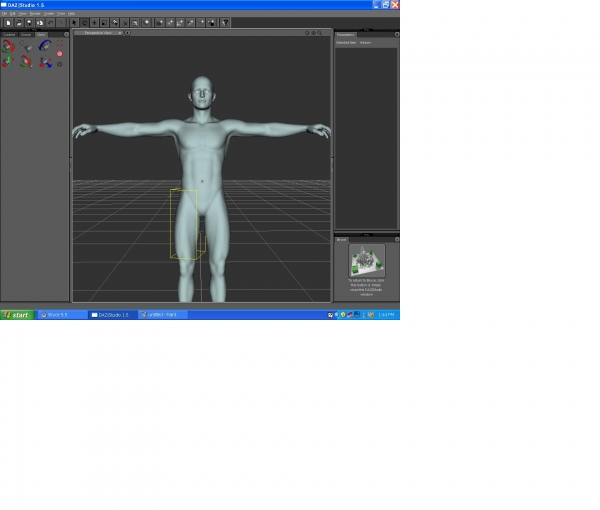The image size is (600, 510).
Task: Click the viewport pan cross-arrows control
Action: tap(313, 33)
